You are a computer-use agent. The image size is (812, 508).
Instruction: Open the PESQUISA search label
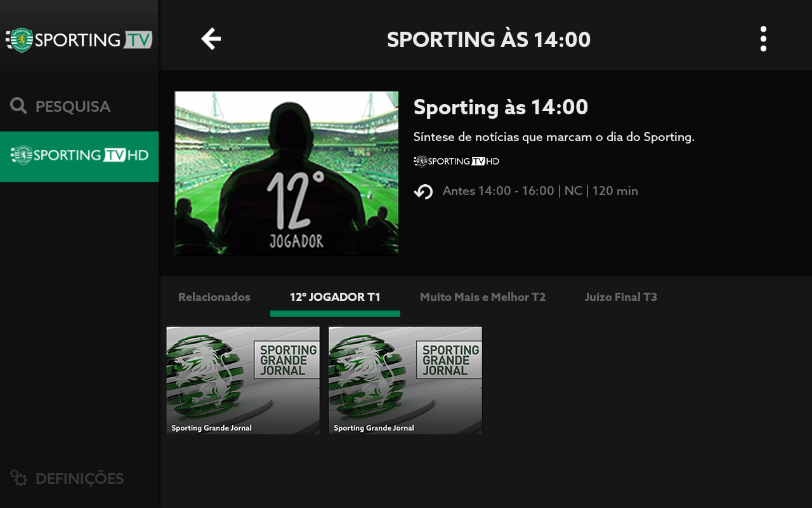73,107
